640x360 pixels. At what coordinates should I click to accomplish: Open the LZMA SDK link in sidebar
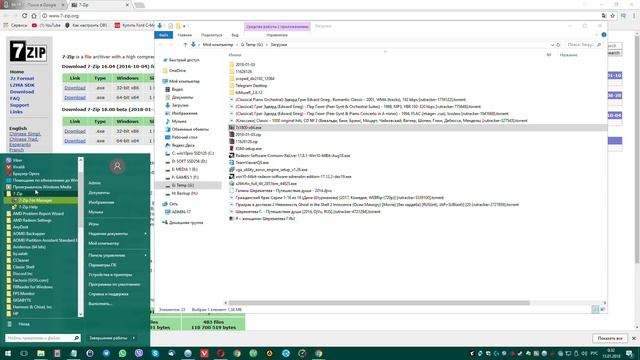(x=22, y=85)
